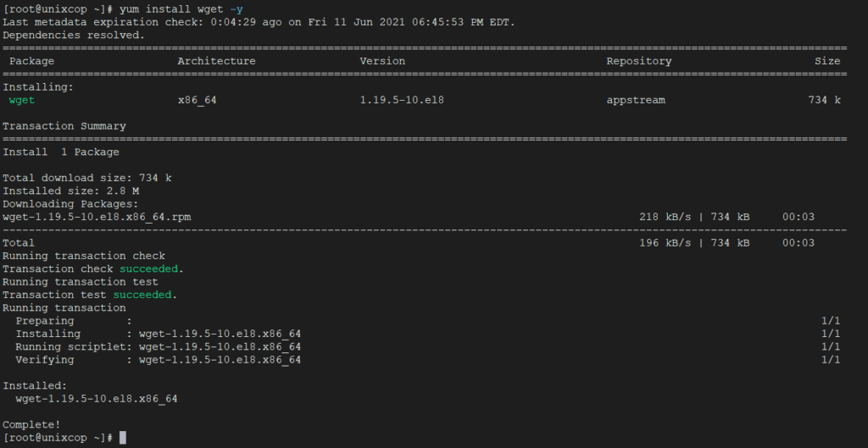Click the "Install 1 Package" line
This screenshot has width=868, height=448.
click(x=61, y=152)
